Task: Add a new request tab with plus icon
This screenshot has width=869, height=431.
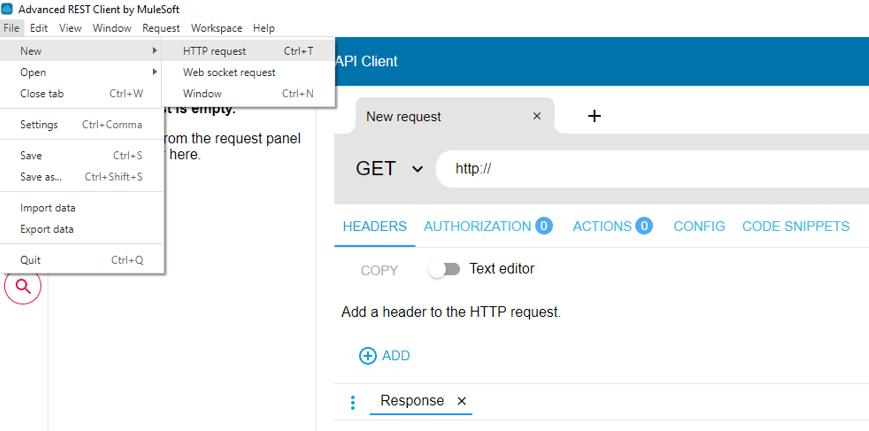Action: [594, 116]
